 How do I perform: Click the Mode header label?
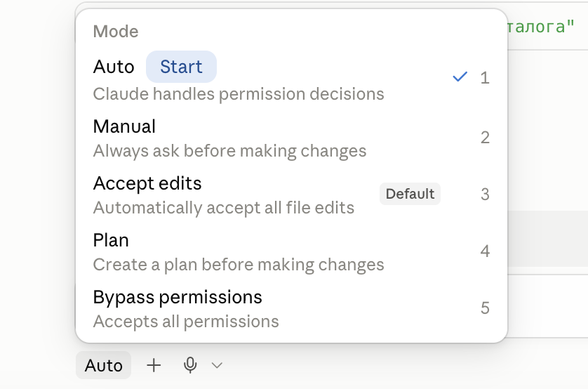coord(116,32)
